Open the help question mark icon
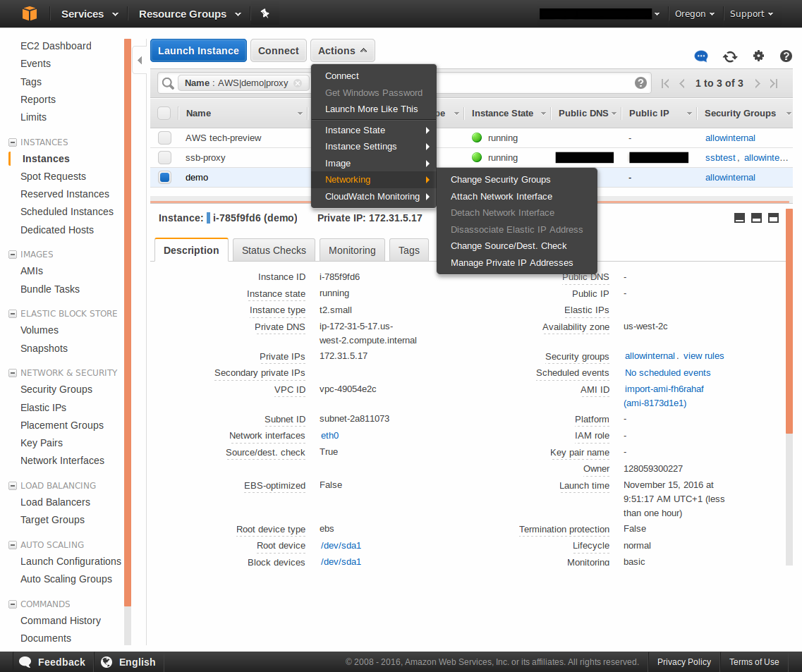This screenshot has height=672, width=802. tap(786, 56)
